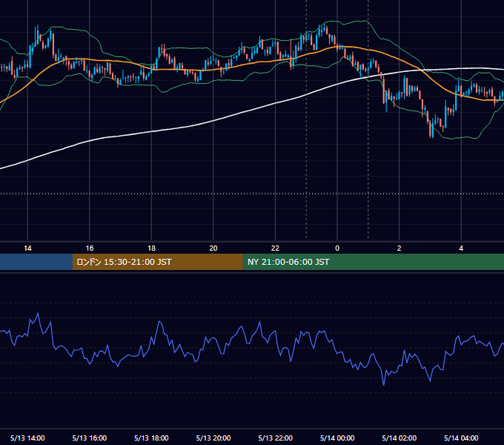Click the '20' hour axis label
The height and width of the screenshot is (445, 504).
(213, 248)
